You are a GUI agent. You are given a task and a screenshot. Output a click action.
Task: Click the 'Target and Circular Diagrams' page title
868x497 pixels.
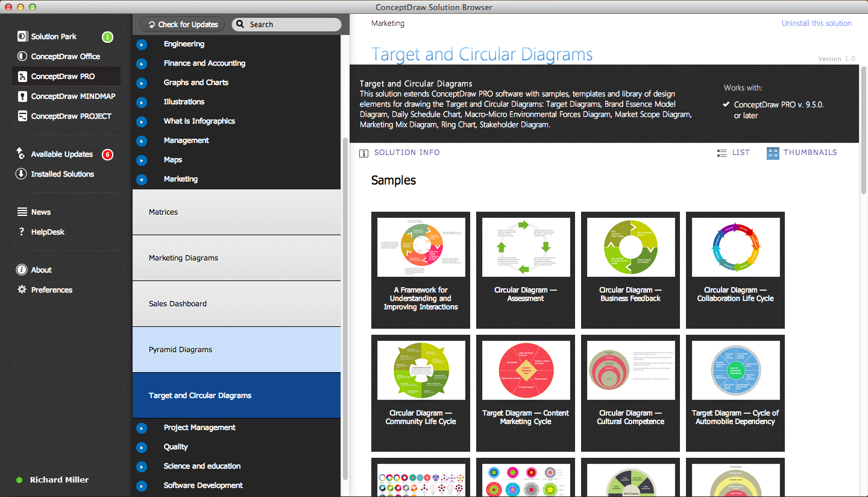(482, 54)
